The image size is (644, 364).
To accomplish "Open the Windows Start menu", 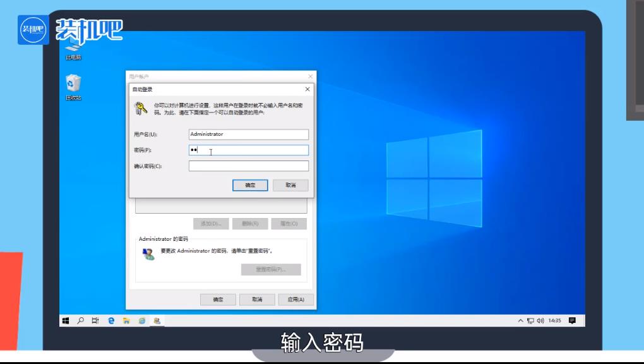I will (x=66, y=320).
